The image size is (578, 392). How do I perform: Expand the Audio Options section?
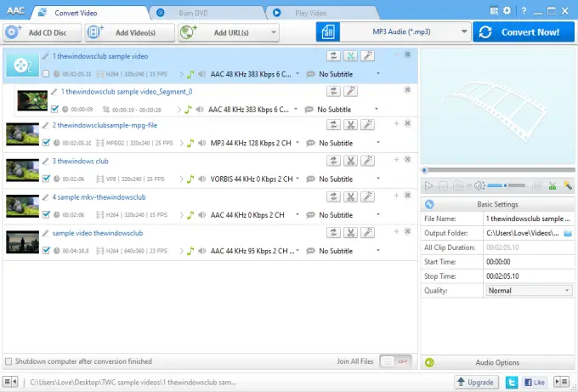click(x=497, y=362)
